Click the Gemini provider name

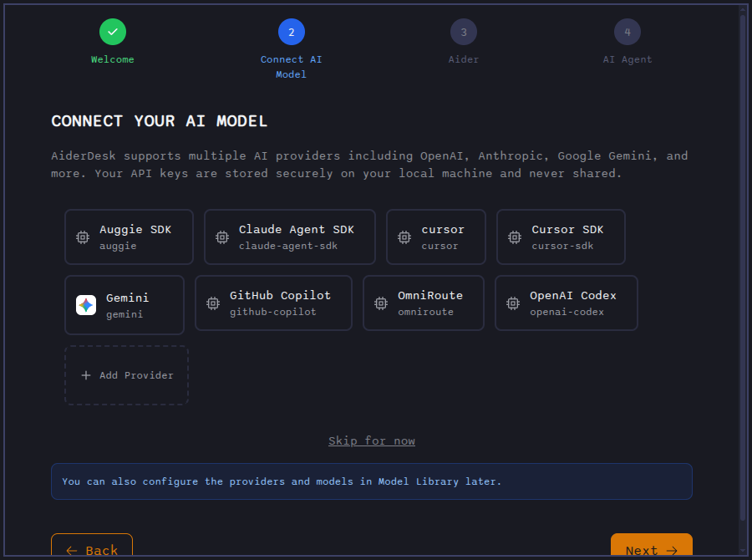pos(127,298)
